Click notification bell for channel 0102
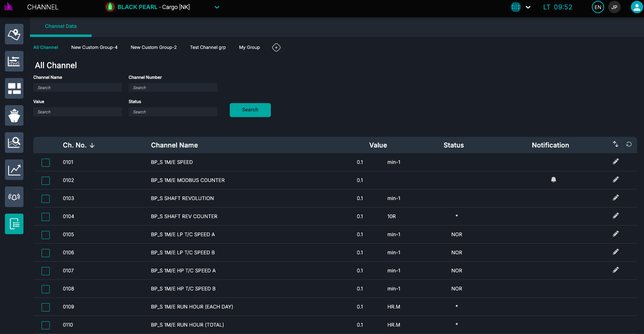 pos(554,180)
